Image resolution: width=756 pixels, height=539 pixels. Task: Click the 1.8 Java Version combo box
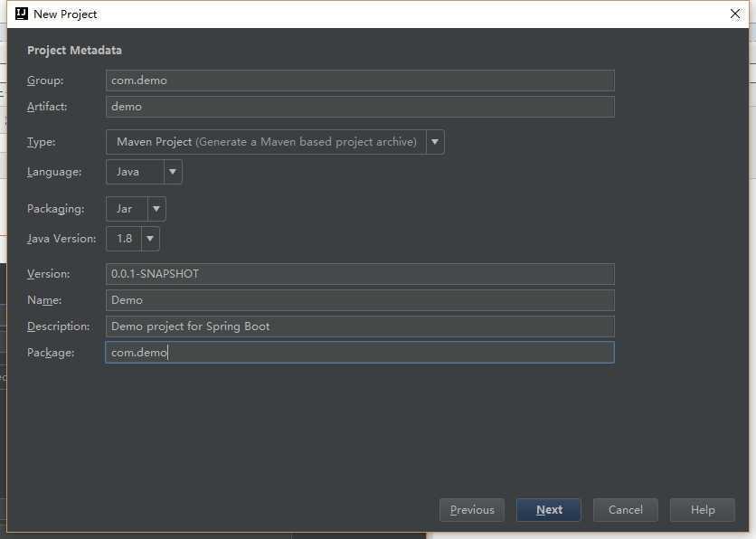tap(123, 239)
